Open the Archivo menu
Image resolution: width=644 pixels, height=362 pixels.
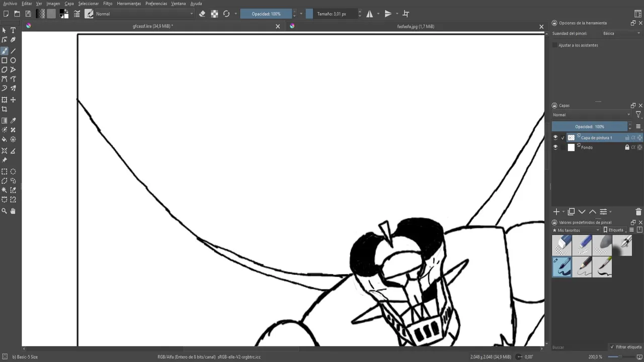[x=10, y=4]
